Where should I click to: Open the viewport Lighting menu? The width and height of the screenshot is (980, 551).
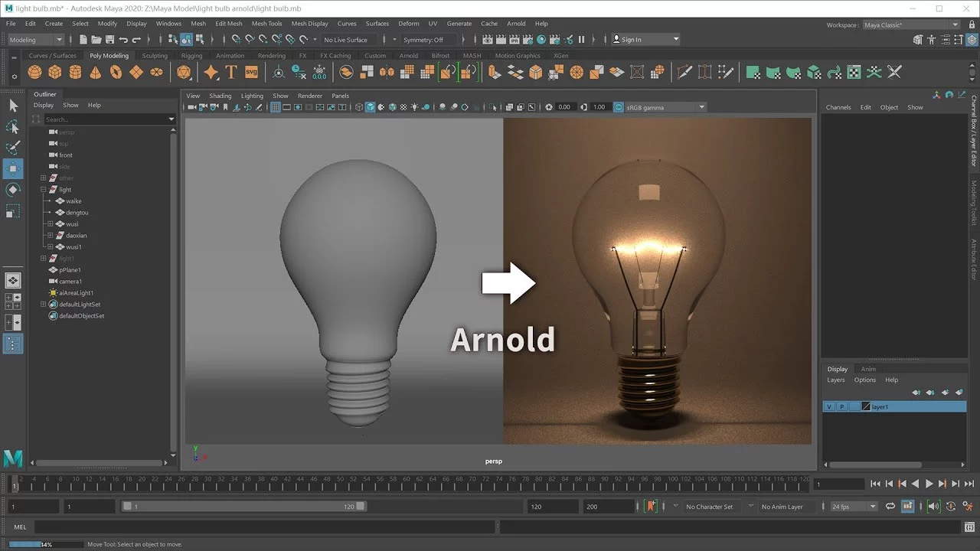252,96
